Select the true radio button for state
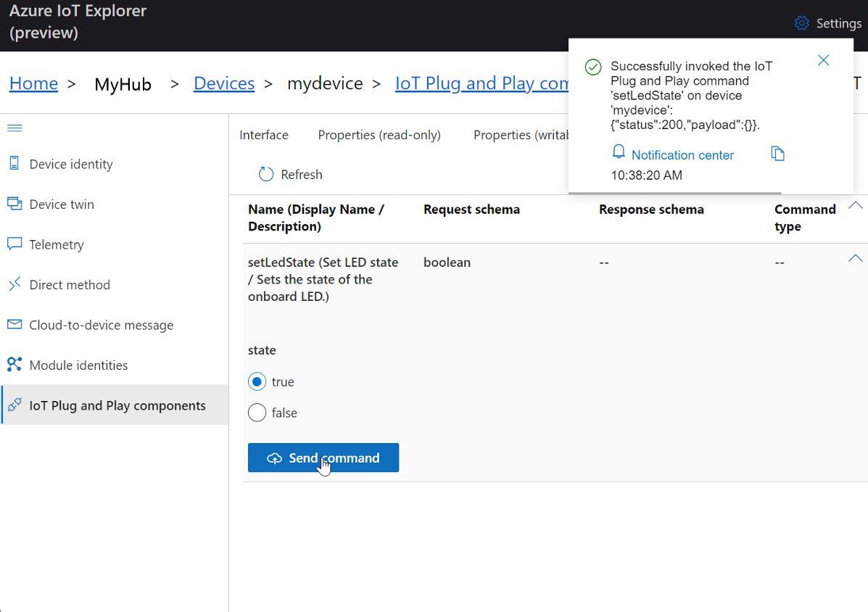Viewport: 868px width, 612px height. (257, 381)
